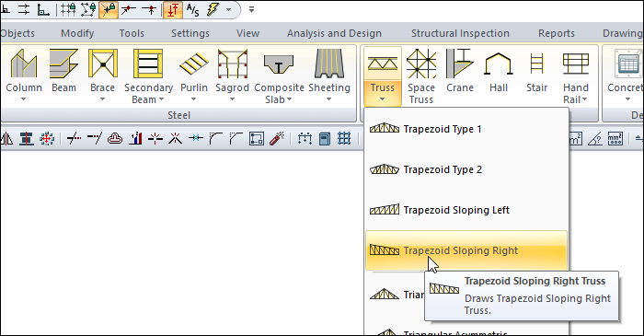Viewport: 644px width, 336px height.
Task: Click the A/S text toolbar icon
Action: point(192,9)
